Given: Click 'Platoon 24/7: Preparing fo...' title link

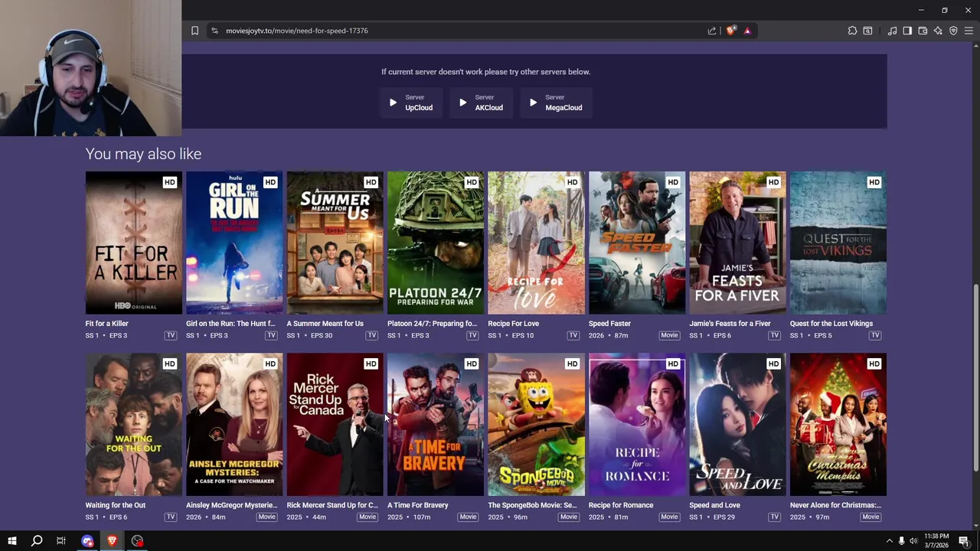Looking at the screenshot, I should click(433, 324).
